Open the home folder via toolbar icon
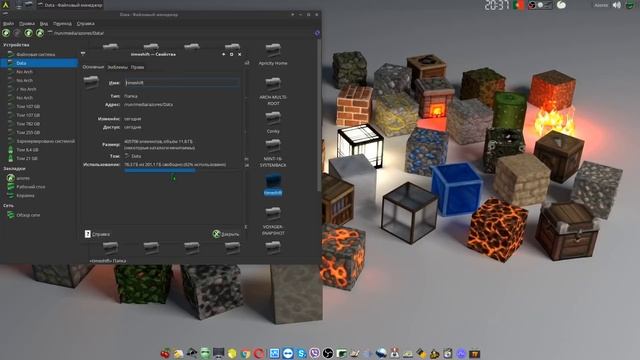 [40, 33]
